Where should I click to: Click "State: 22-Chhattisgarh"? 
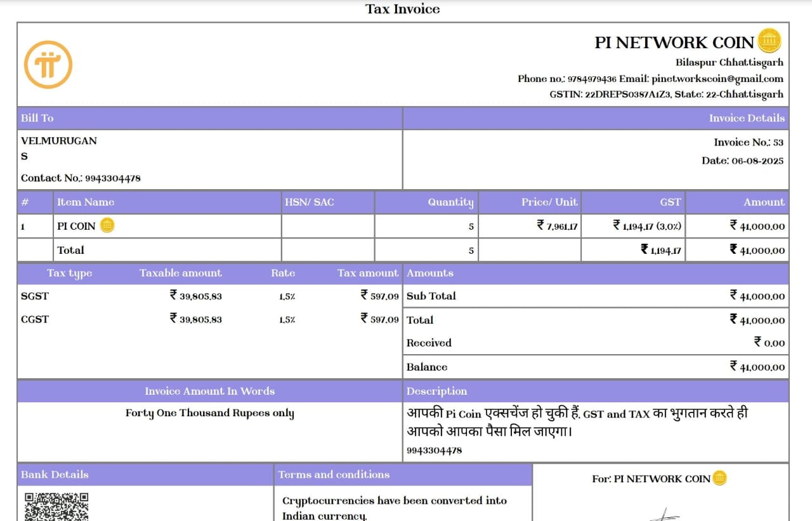point(730,95)
